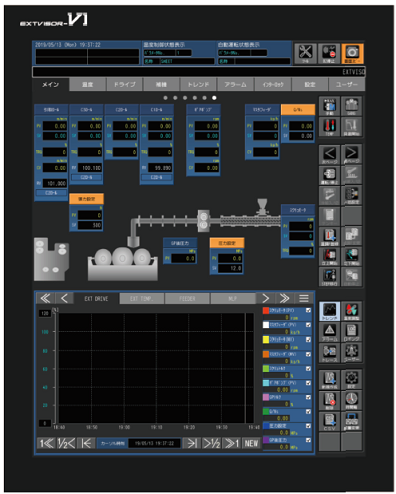Screen dimensions: 396x494
Task: Toggle the checkbox of cyan-swatch trend series
Action: (308, 383)
